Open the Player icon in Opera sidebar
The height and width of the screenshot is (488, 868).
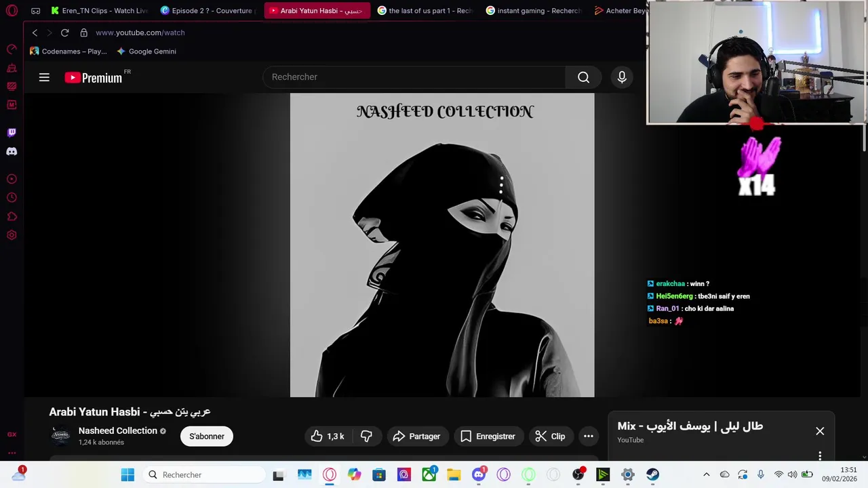click(x=12, y=179)
